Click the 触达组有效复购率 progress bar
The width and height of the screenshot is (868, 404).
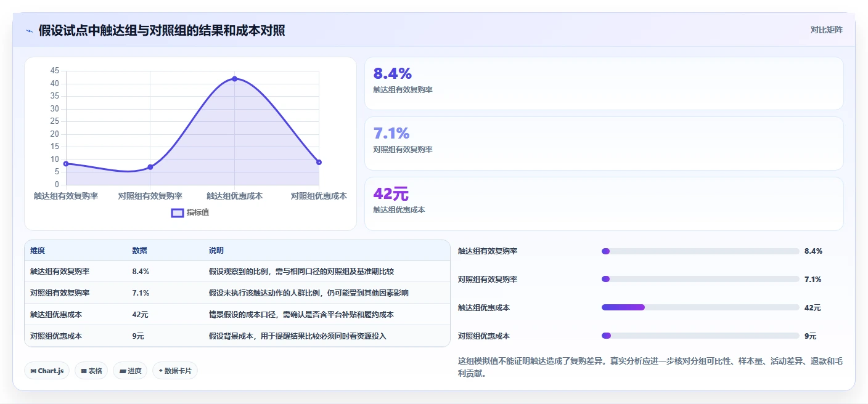pyautogui.click(x=700, y=251)
